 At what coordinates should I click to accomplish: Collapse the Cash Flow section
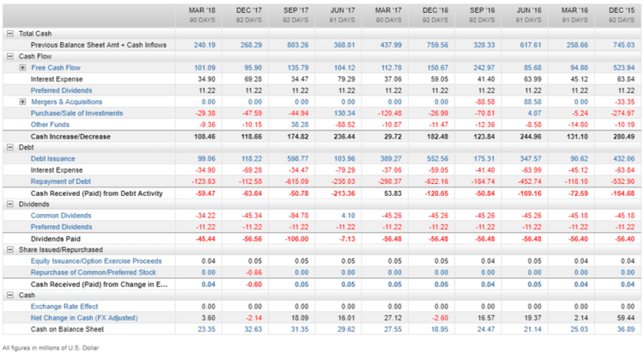click(9, 56)
